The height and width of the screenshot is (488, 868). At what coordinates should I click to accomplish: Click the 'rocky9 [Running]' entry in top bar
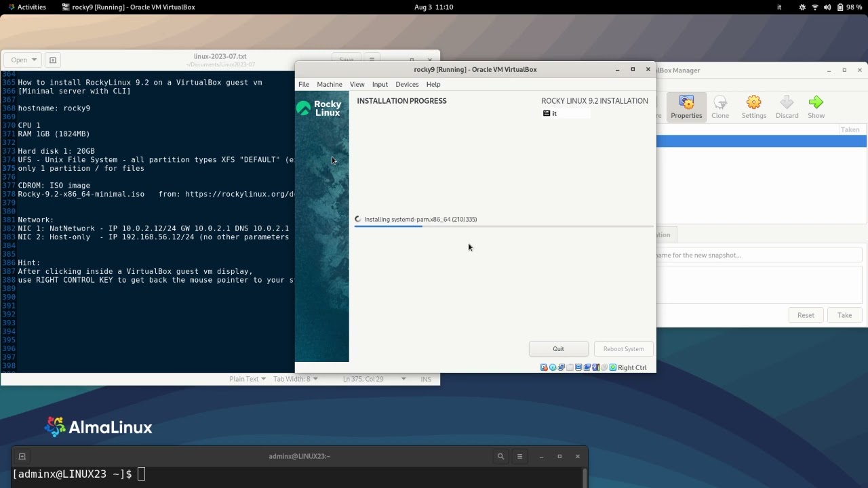click(x=128, y=7)
